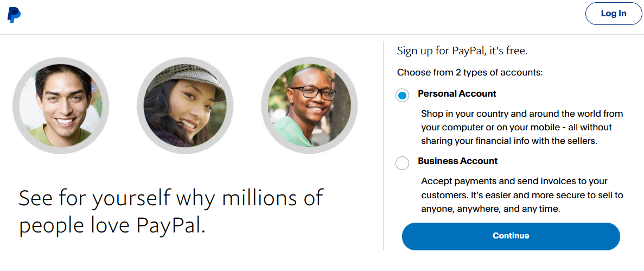Click the 'Shop in your country' description line

[522, 114]
